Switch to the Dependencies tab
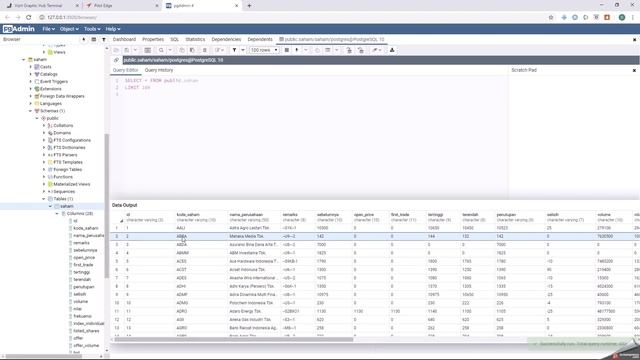This screenshot has height=360, width=640. [226, 40]
